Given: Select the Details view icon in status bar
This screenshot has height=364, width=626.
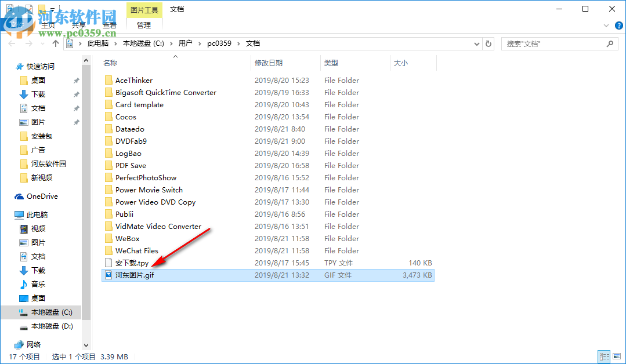Looking at the screenshot, I should click(x=604, y=356).
